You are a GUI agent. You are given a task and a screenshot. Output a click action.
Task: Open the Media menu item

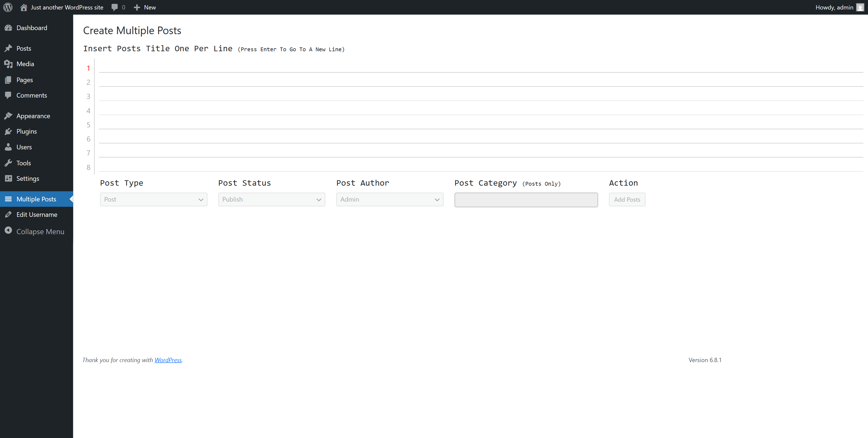pos(25,64)
